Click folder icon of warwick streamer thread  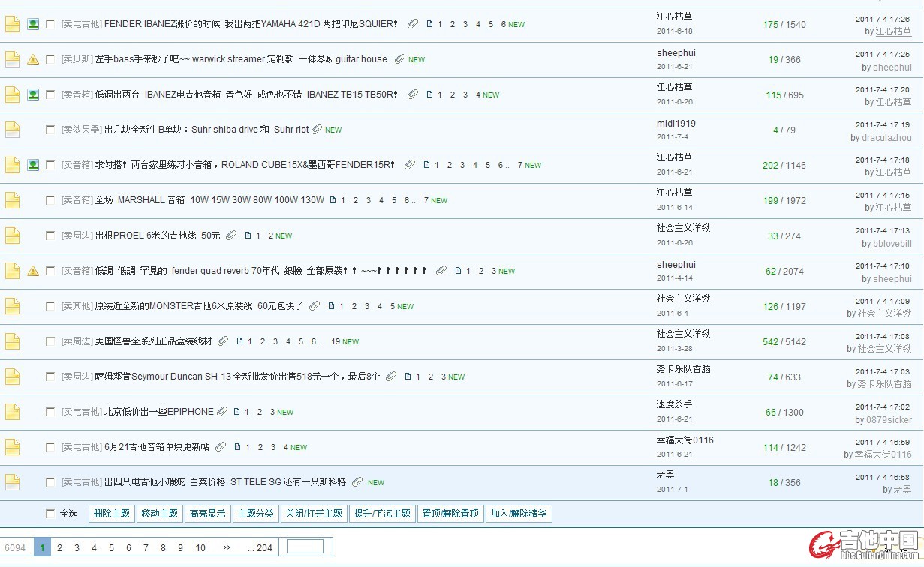tap(12, 59)
